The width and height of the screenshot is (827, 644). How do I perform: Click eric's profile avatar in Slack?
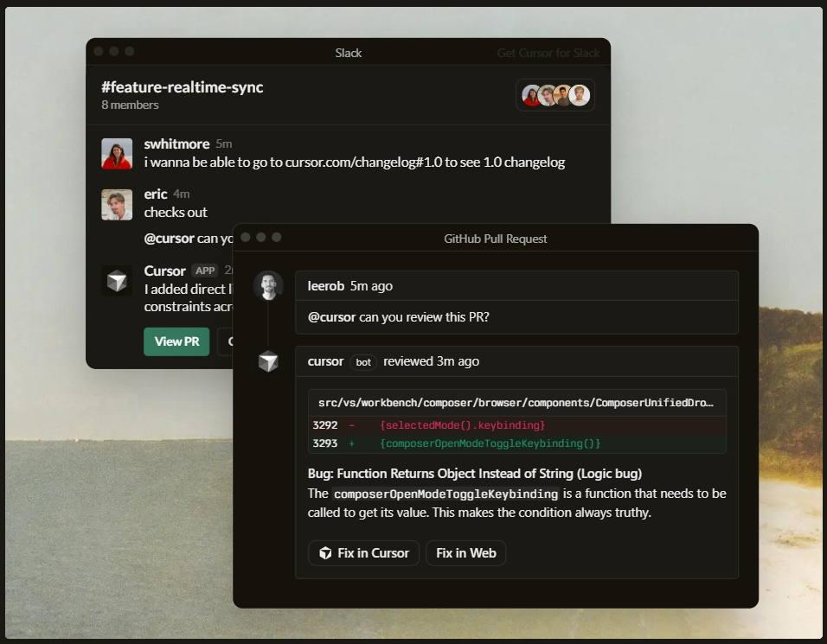point(117,204)
